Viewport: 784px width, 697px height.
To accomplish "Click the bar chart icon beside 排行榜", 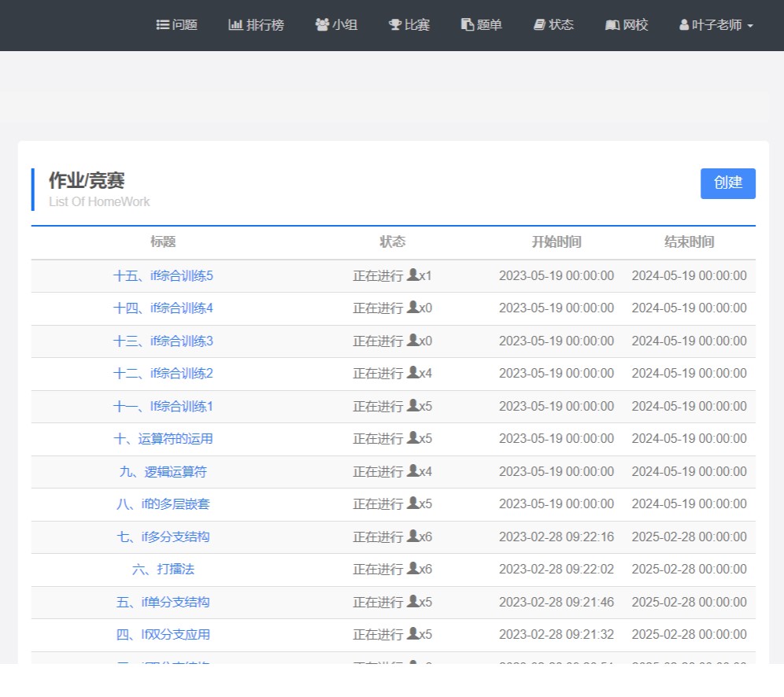I will coord(235,24).
